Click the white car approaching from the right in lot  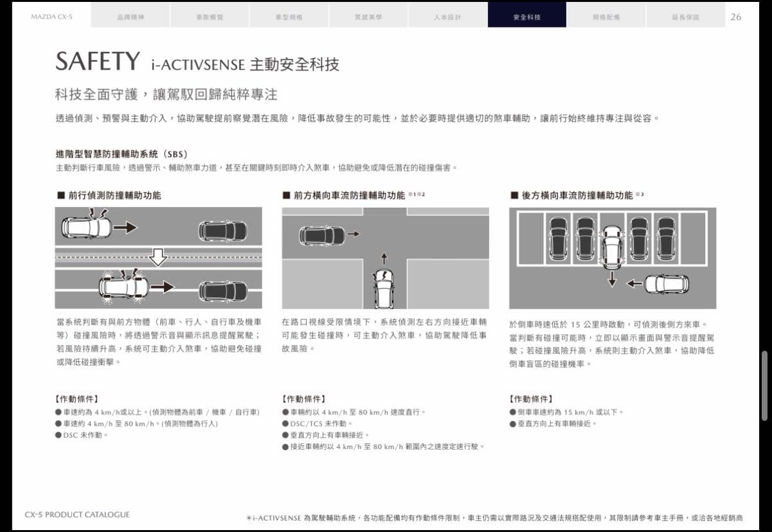pyautogui.click(x=667, y=283)
